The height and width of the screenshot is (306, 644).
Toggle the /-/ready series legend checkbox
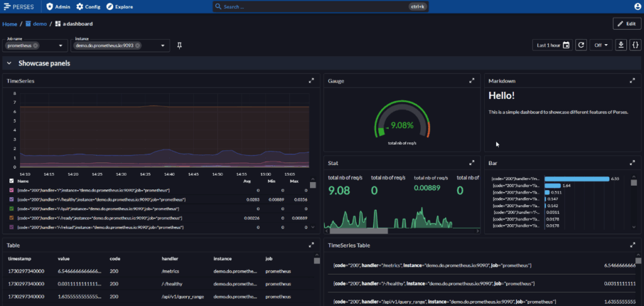(x=11, y=217)
